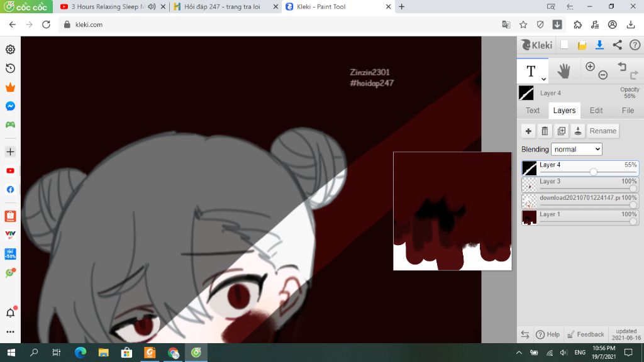This screenshot has width=644, height=362.
Task: Mute the YouTube tab audio icon
Action: tap(152, 6)
